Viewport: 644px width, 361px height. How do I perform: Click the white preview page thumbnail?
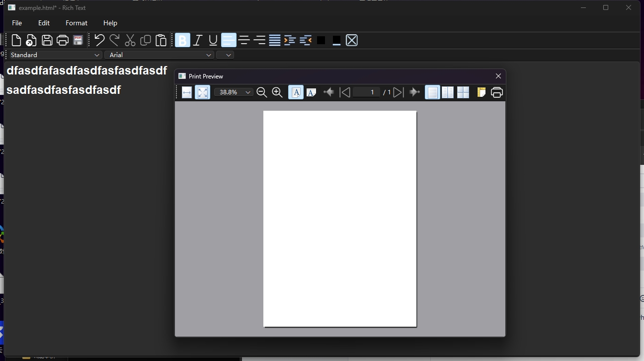[x=340, y=219]
